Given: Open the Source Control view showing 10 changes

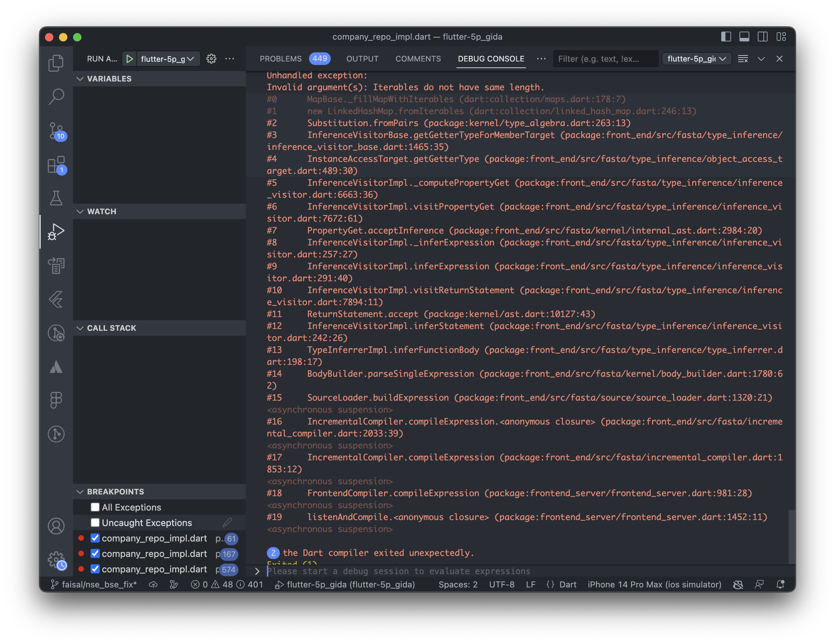Looking at the screenshot, I should 56,131.
